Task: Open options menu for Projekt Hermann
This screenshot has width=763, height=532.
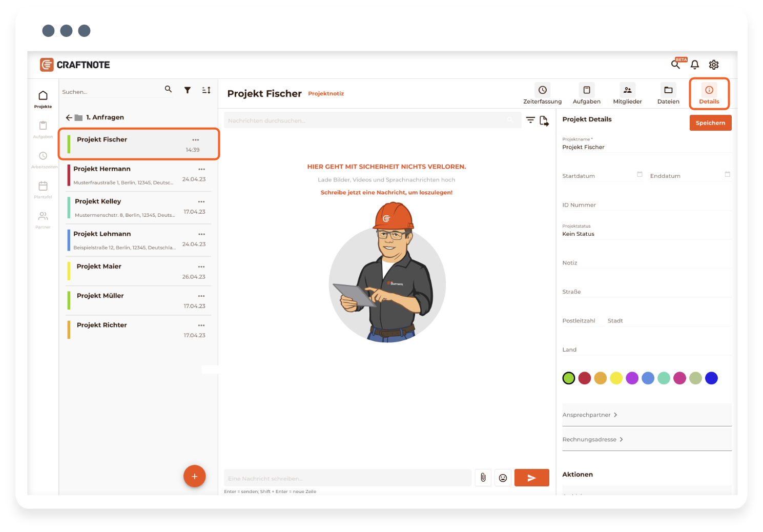Action: pos(201,169)
